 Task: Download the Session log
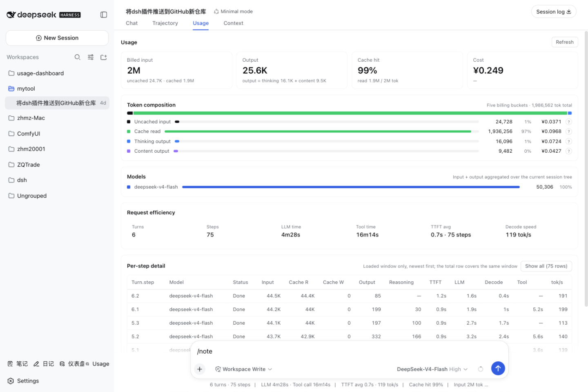pyautogui.click(x=553, y=11)
